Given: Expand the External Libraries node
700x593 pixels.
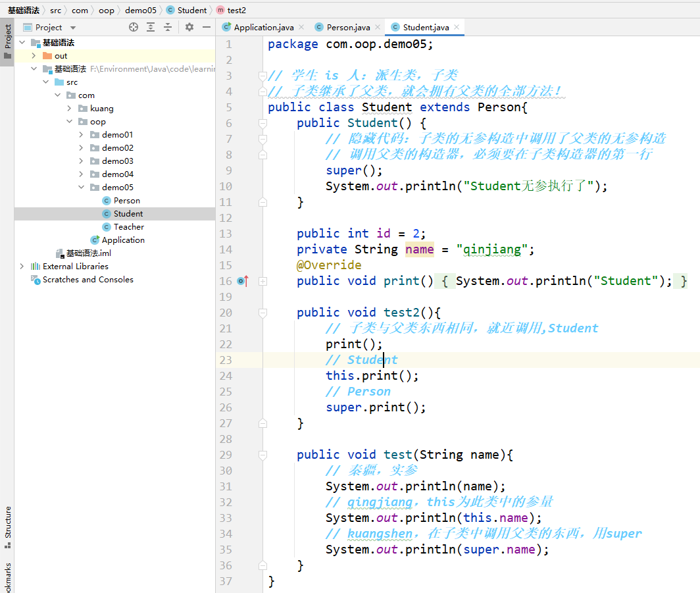Looking at the screenshot, I should pyautogui.click(x=22, y=266).
